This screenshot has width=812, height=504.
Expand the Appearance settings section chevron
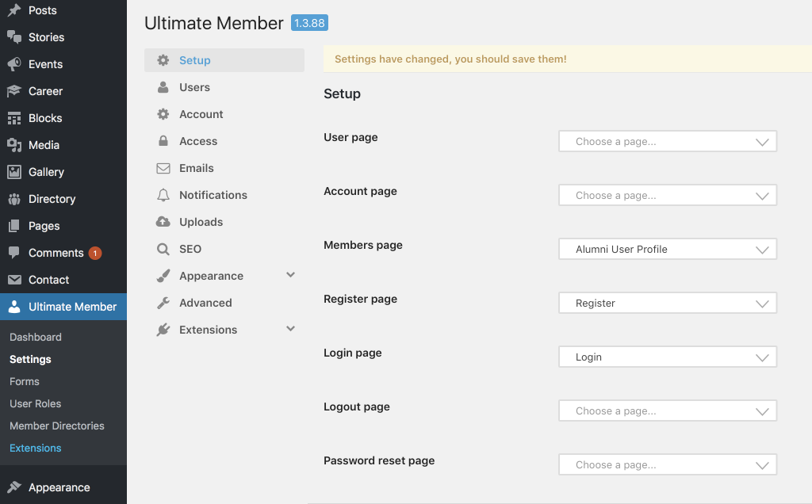pos(290,275)
